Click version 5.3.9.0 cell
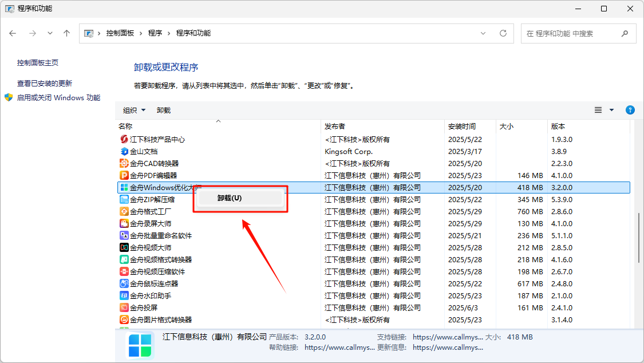This screenshot has height=363, width=644. click(x=562, y=199)
